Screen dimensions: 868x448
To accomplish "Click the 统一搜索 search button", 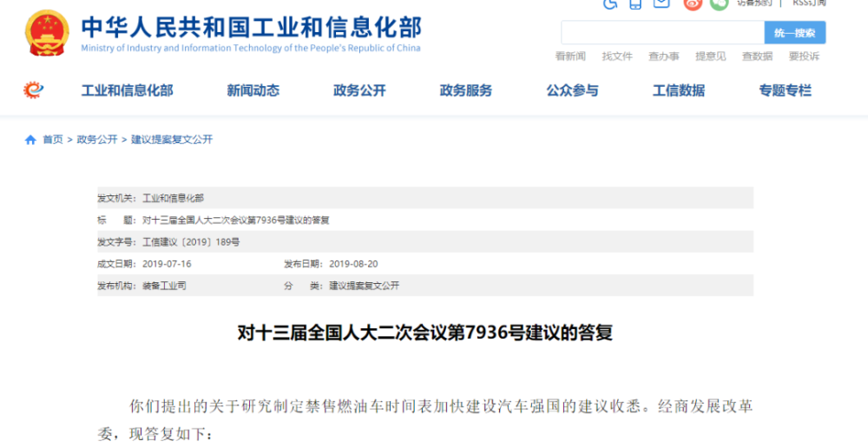I will 795,33.
